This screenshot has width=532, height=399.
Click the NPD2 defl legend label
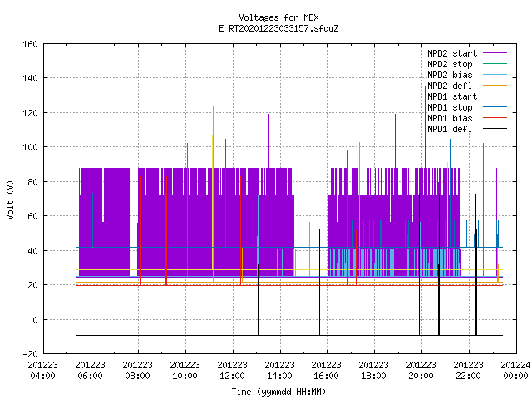(x=450, y=86)
